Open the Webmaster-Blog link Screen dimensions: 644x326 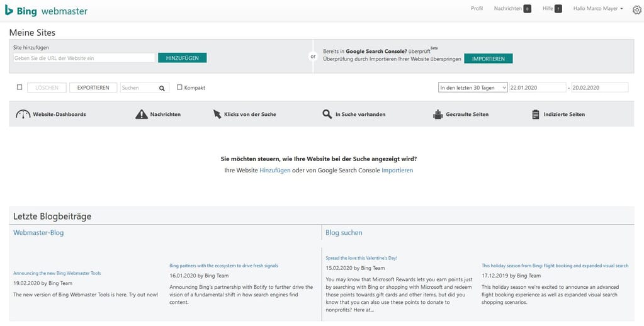(38, 233)
